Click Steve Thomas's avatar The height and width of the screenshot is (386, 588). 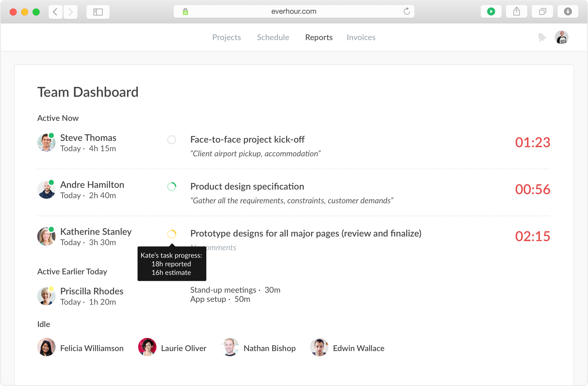click(x=46, y=142)
